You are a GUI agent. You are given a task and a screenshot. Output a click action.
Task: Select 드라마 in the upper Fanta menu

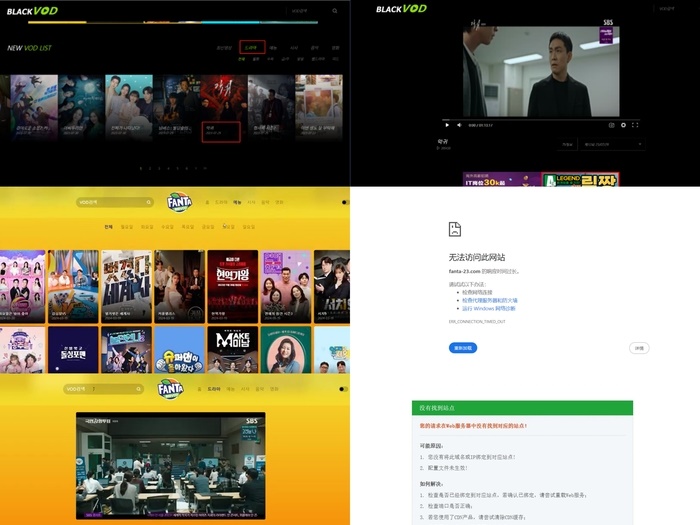(221, 202)
